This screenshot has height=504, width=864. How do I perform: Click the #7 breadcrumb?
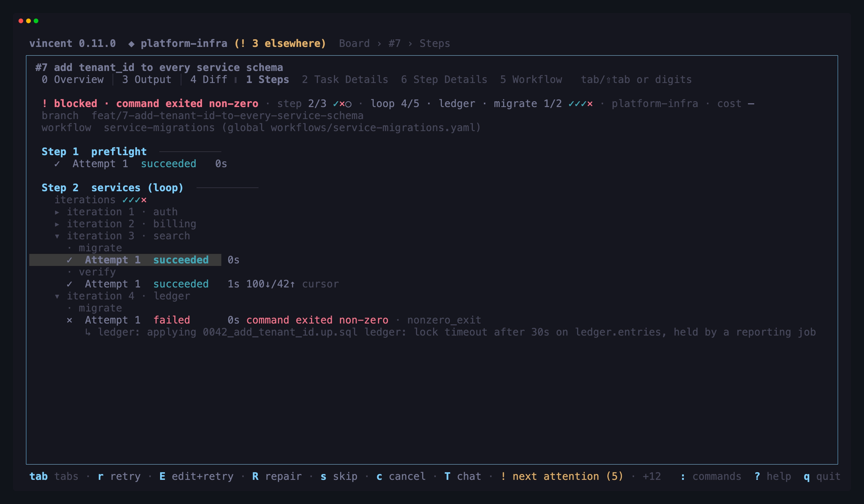pyautogui.click(x=394, y=44)
